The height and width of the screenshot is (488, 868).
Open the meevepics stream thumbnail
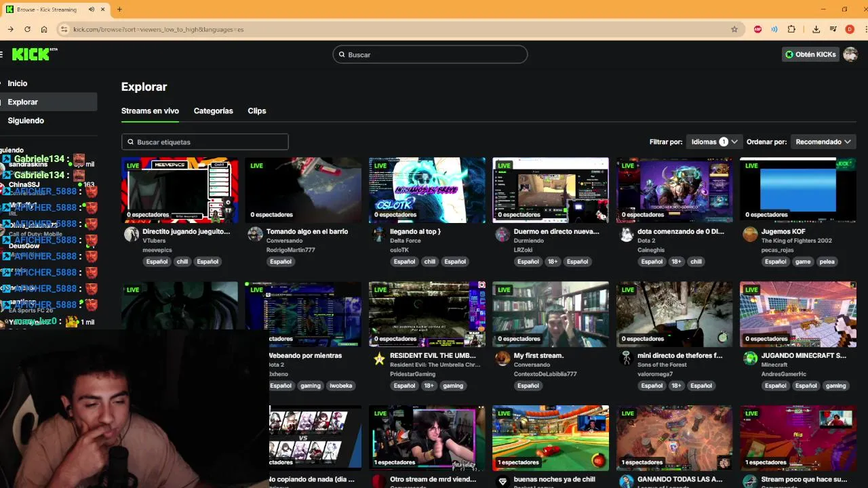click(x=180, y=190)
